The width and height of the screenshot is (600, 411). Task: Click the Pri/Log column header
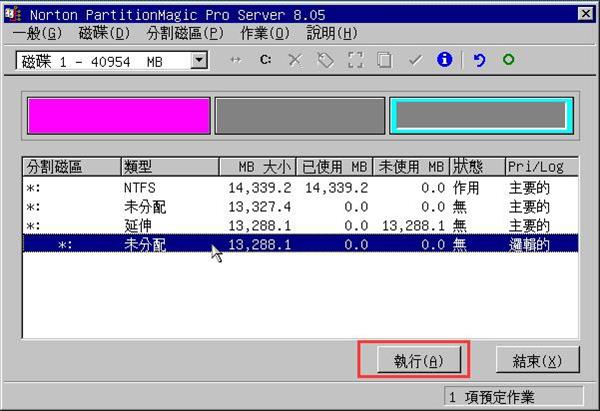542,167
